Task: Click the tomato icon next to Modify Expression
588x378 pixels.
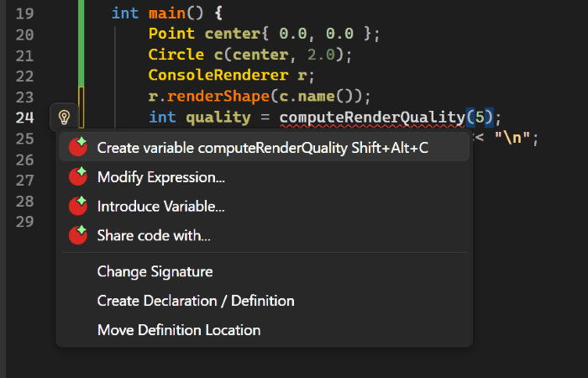Action: coord(78,176)
